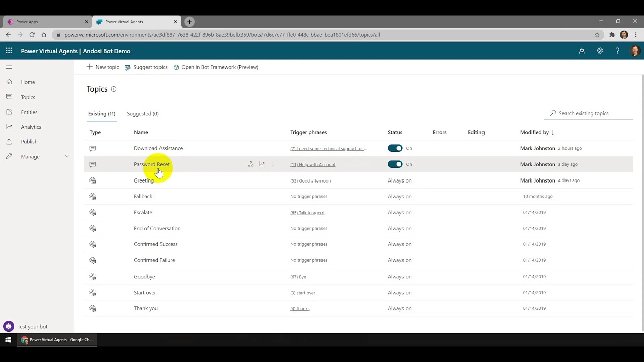Open Password Reset topic flow diagram icon
The image size is (644, 362).
[250, 164]
